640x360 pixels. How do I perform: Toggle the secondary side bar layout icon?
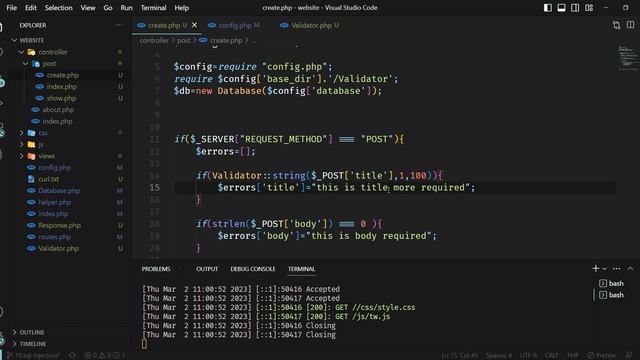575,8
